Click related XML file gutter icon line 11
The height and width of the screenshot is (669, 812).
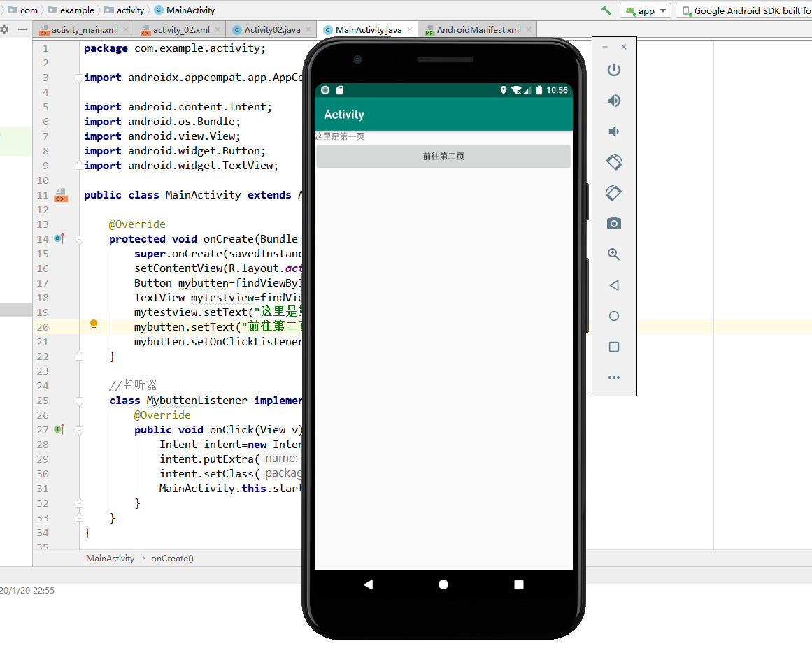click(x=61, y=195)
